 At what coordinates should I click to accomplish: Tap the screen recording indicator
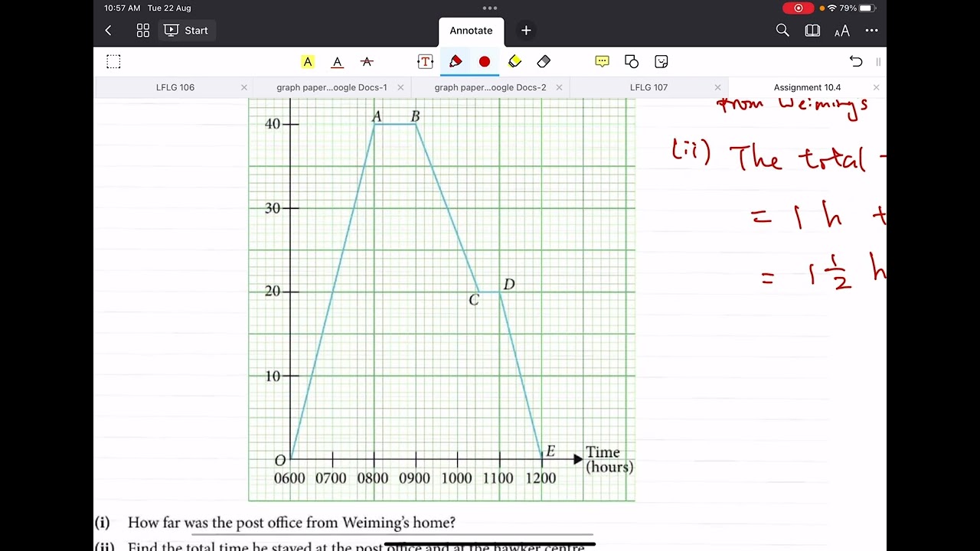coord(799,8)
